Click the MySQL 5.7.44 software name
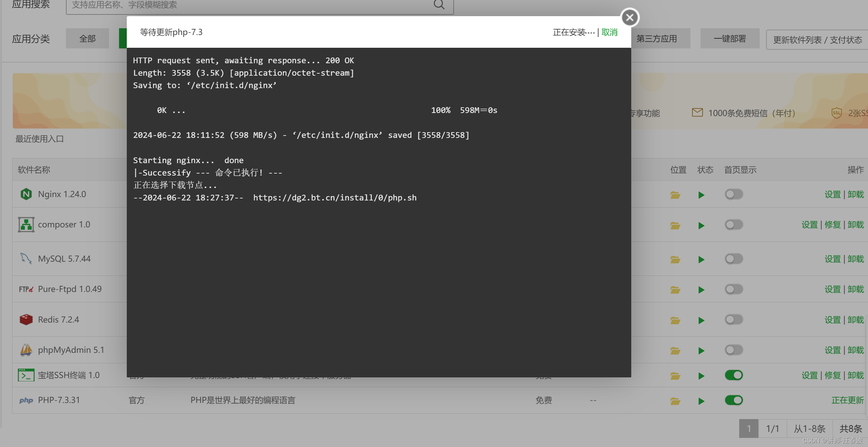 [x=64, y=259]
